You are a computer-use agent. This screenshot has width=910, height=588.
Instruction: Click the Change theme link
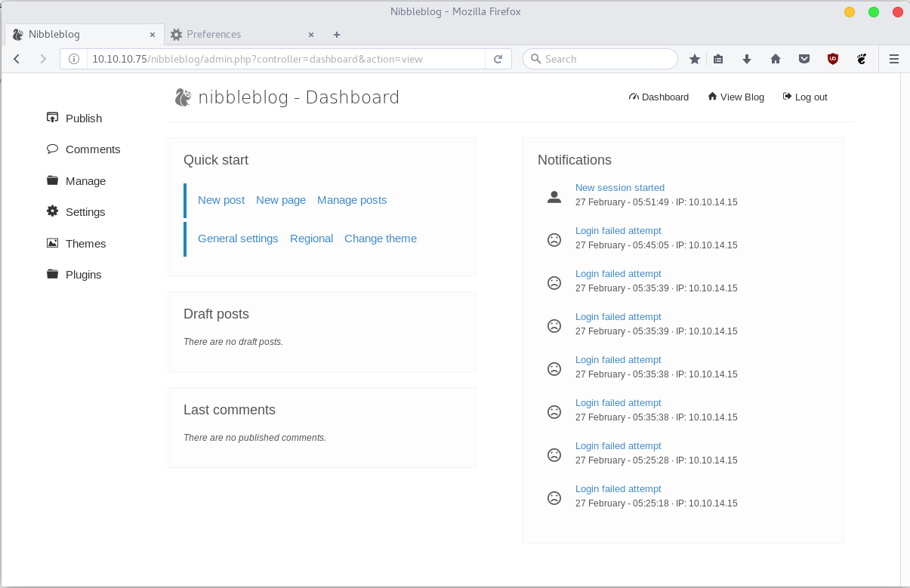[x=381, y=239]
